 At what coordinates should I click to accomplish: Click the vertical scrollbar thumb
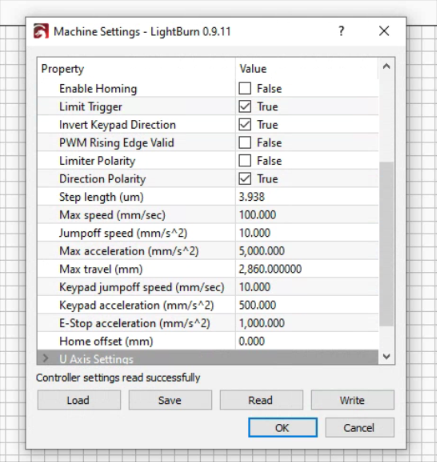click(x=386, y=244)
